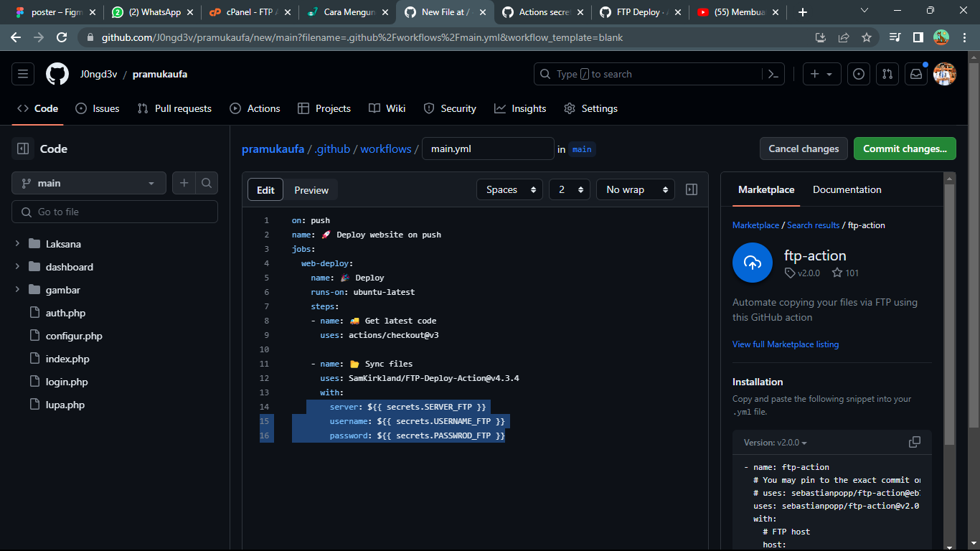This screenshot has width=980, height=551.
Task: Open the Issues tab
Action: point(98,108)
